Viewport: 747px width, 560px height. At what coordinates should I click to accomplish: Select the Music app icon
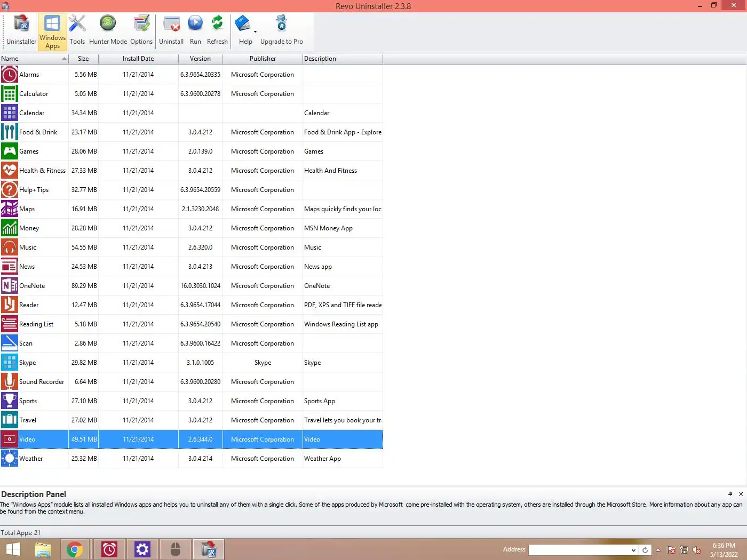[x=10, y=247]
